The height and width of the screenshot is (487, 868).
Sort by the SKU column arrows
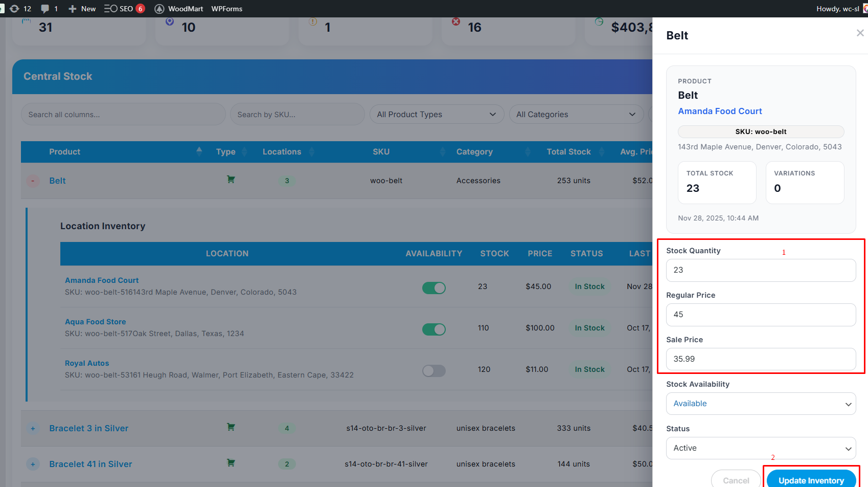(443, 152)
